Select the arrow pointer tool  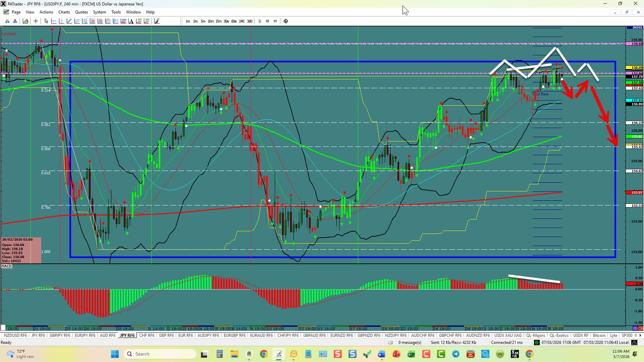coord(46,21)
